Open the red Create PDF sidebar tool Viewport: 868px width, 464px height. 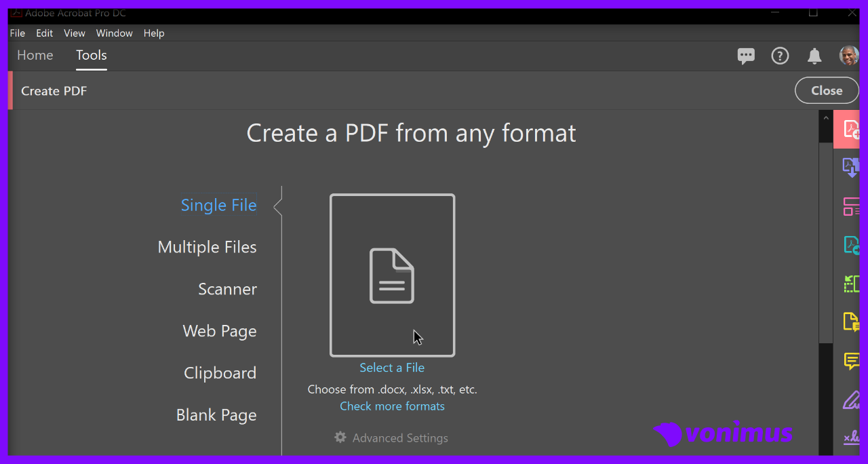point(850,130)
